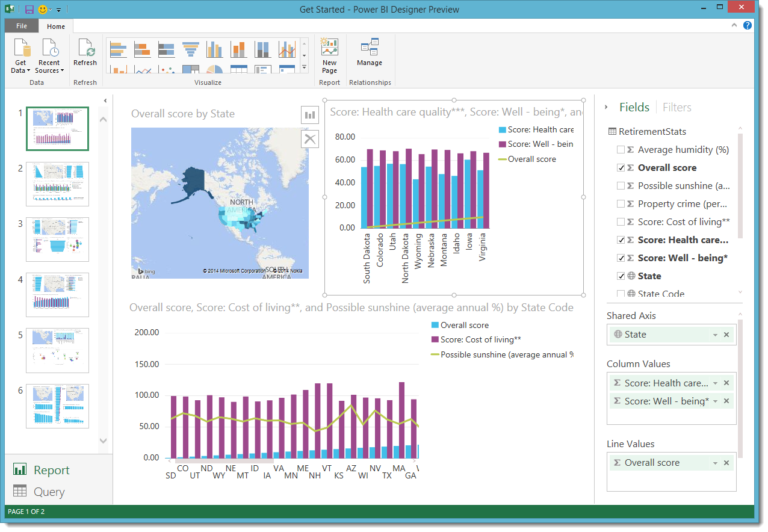Image resolution: width=768 pixels, height=532 pixels.
Task: Select the funnel chart visualization
Action: [x=190, y=49]
